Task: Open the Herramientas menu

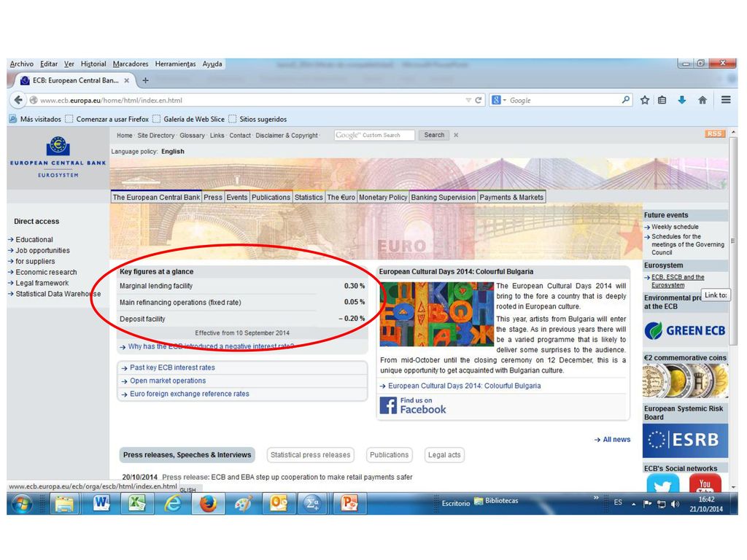Action: [175, 64]
